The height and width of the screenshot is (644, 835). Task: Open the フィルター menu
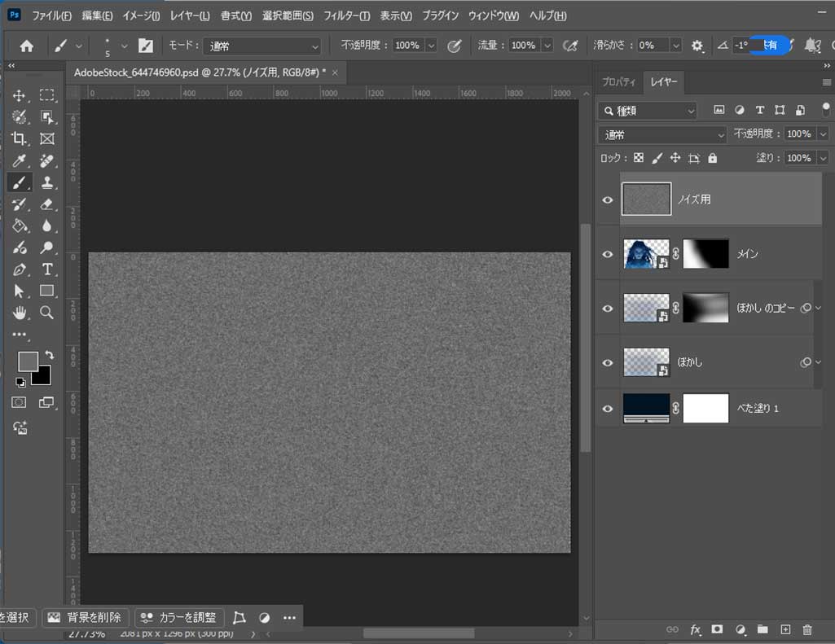pyautogui.click(x=346, y=16)
